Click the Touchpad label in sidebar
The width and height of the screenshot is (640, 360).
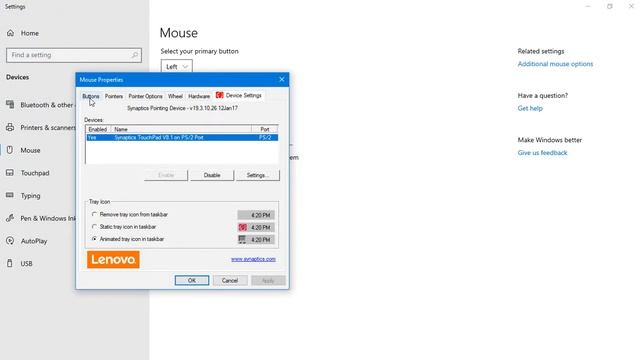pyautogui.click(x=35, y=173)
